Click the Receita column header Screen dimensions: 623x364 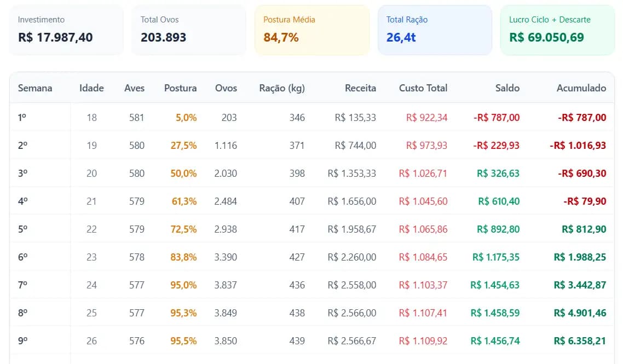click(360, 88)
